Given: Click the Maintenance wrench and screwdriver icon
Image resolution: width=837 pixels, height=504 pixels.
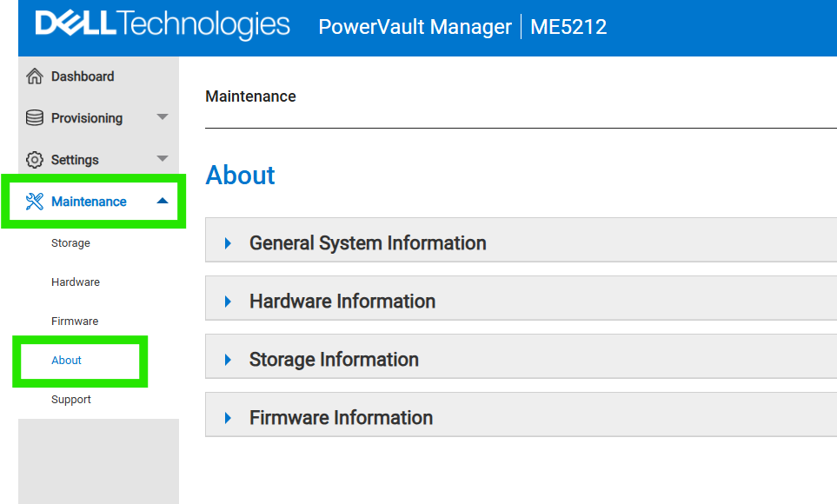Looking at the screenshot, I should tap(33, 201).
